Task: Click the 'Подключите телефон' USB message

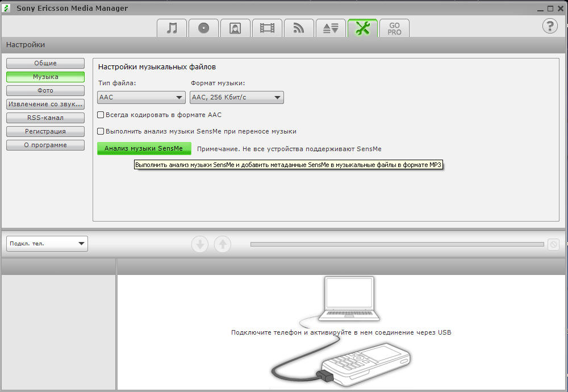Action: (x=341, y=332)
